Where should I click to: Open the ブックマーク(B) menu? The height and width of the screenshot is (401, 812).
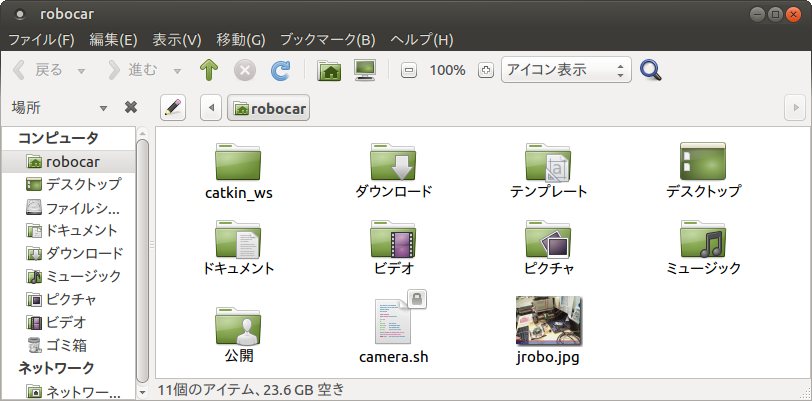[x=327, y=40]
